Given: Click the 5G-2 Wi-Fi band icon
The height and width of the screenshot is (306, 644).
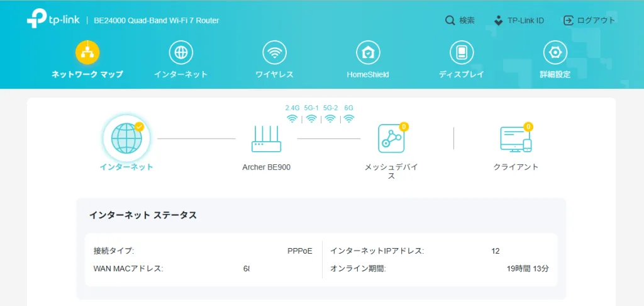Looking at the screenshot, I should [330, 119].
